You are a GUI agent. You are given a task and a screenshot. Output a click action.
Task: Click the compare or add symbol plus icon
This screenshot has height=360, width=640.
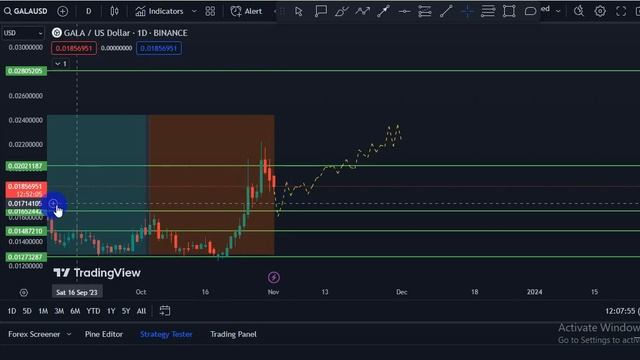[x=62, y=11]
